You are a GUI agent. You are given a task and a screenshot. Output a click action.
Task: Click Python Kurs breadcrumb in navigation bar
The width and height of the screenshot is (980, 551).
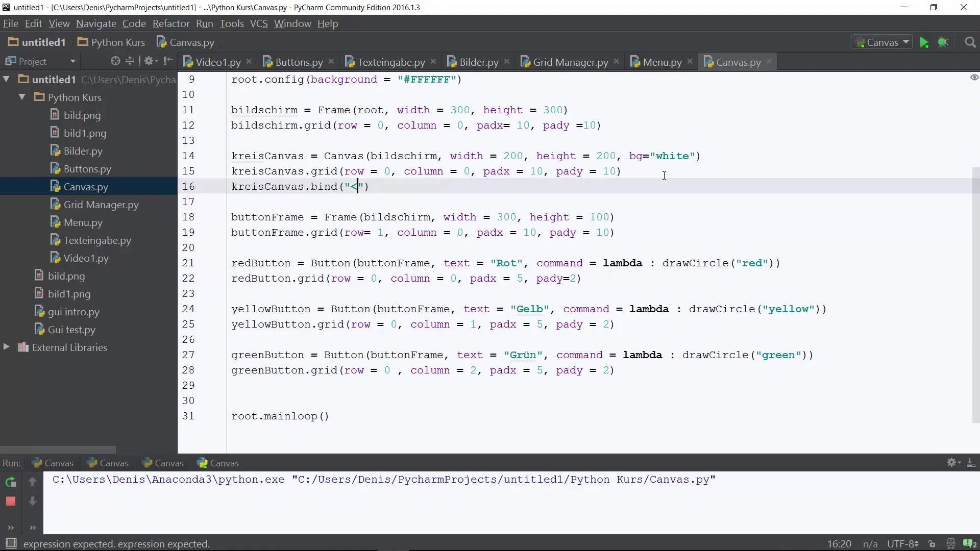(111, 42)
